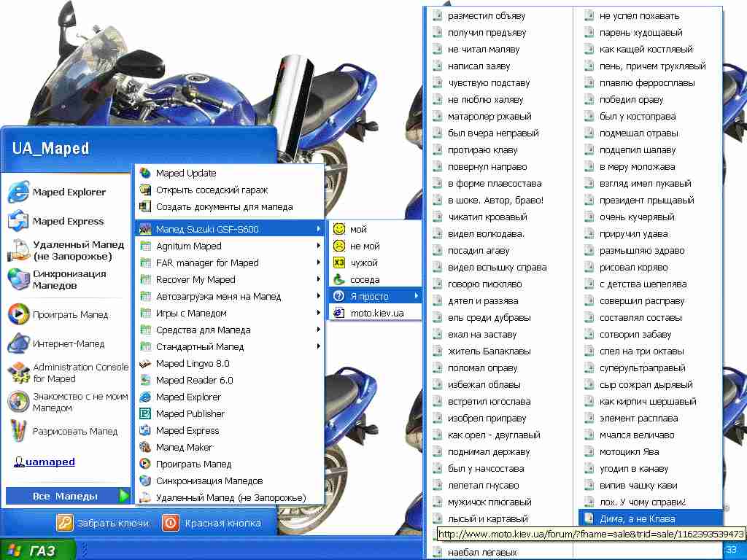Image resolution: width=747 pixels, height=560 pixels.
Task: Click Удаленный Мапед (не Запорожье) in programs list
Action: tap(230, 497)
